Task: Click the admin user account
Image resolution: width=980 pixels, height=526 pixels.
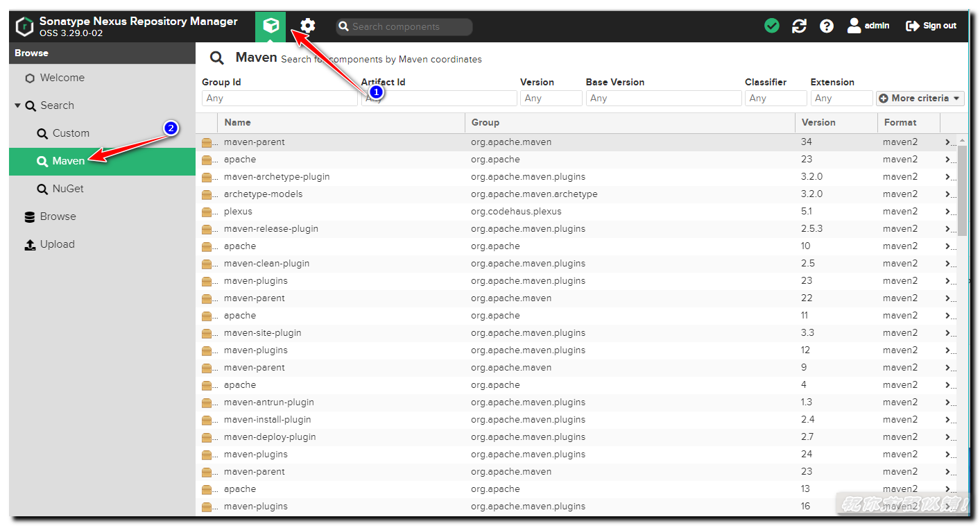Action: coord(868,26)
